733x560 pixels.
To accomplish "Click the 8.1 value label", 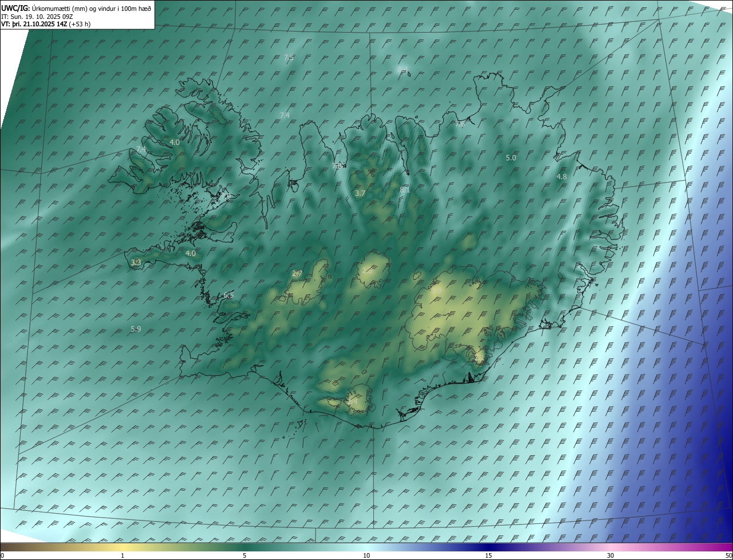I will (x=405, y=189).
